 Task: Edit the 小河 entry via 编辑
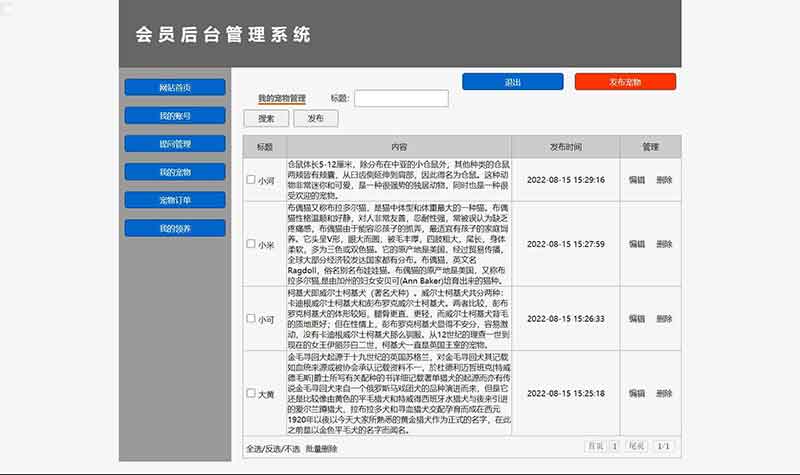(x=637, y=180)
